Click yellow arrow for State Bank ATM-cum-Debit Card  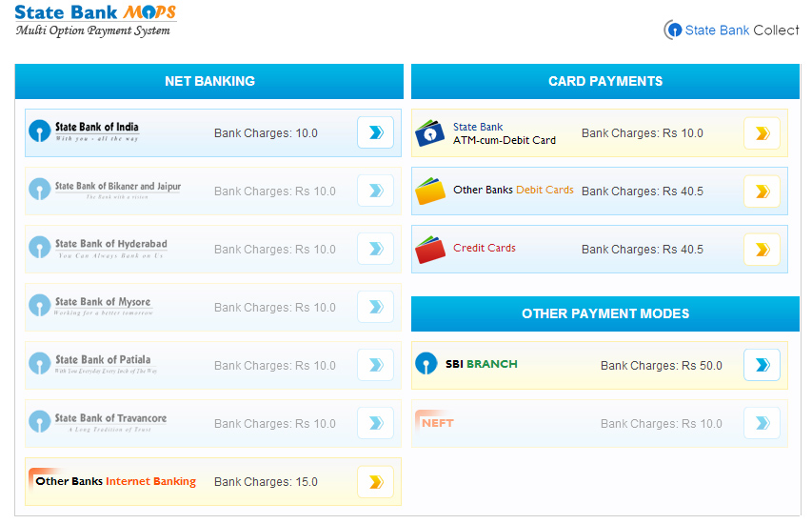tap(762, 134)
